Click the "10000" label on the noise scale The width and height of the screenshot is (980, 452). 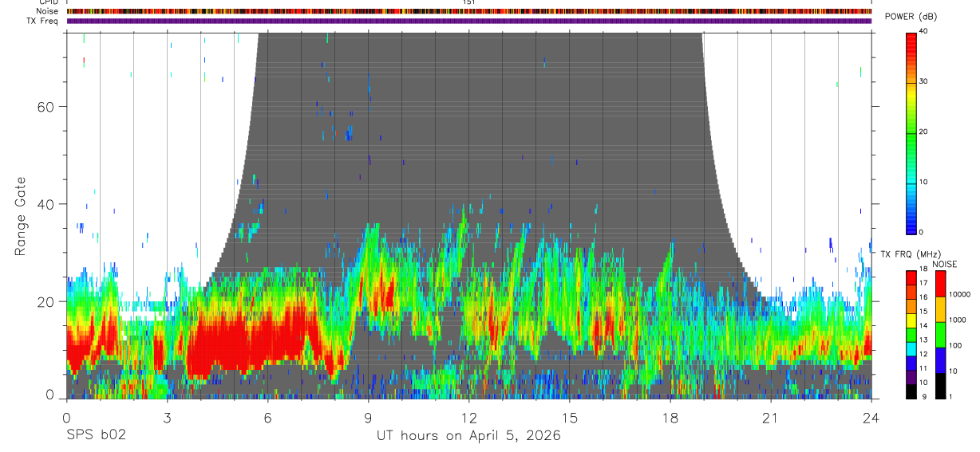point(959,295)
